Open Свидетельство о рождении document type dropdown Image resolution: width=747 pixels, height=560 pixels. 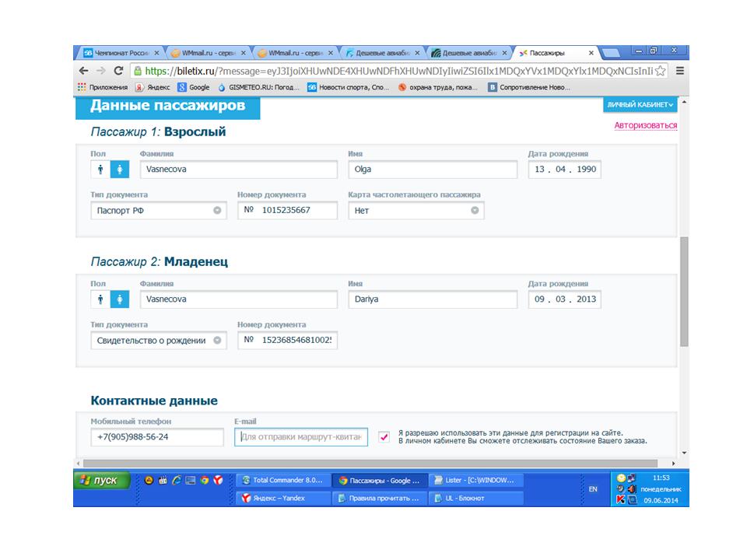159,341
